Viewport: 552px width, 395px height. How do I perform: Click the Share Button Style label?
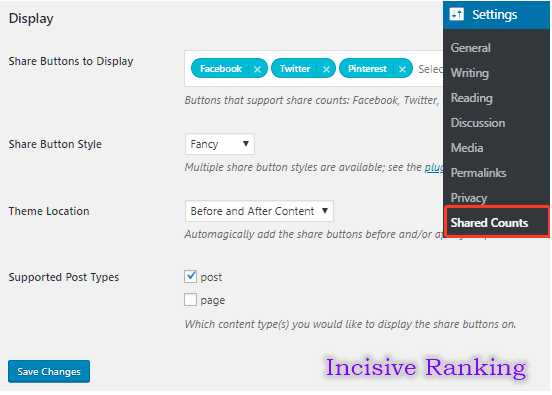point(55,144)
